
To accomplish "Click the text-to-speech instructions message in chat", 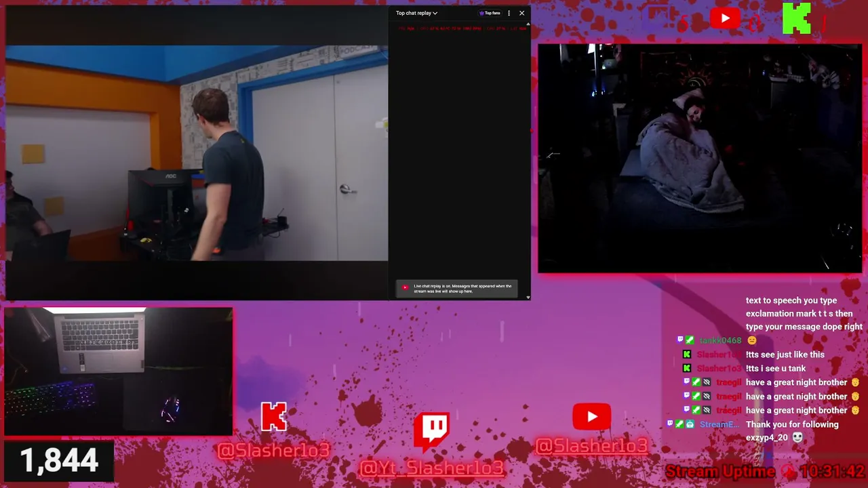I will coord(804,313).
